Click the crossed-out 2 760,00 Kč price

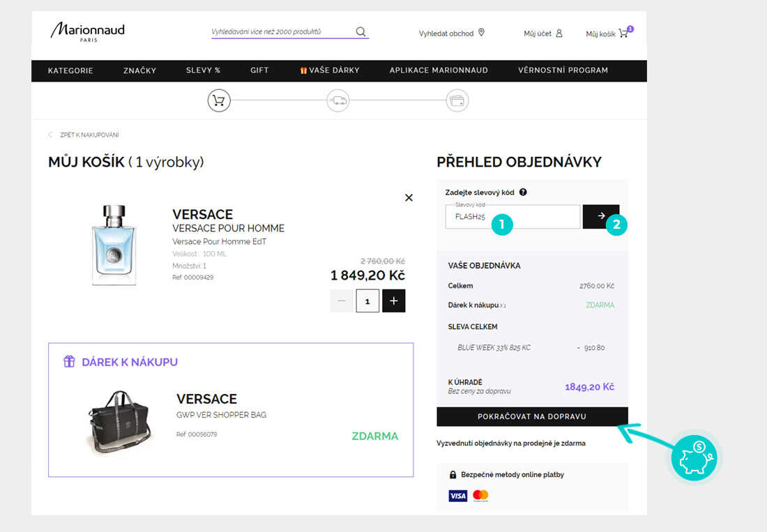(x=383, y=261)
